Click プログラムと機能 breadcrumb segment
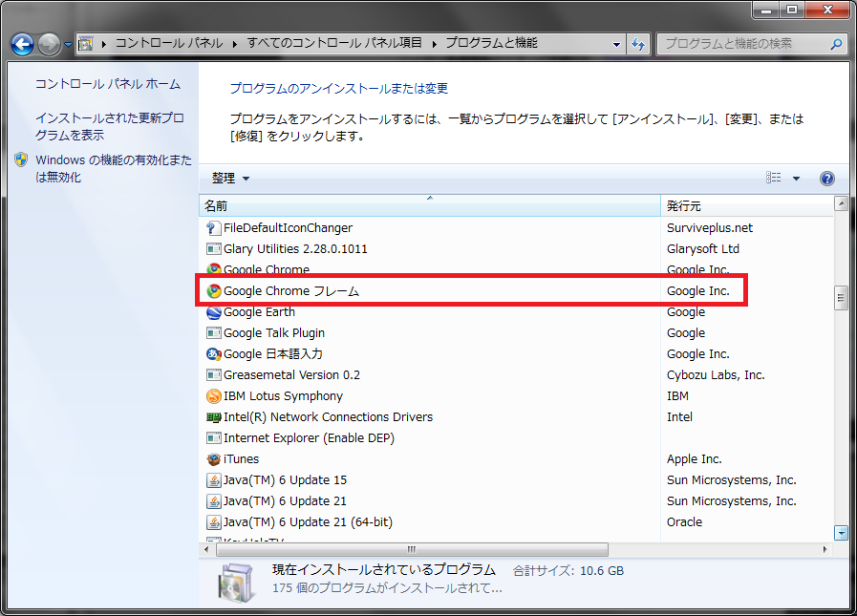This screenshot has height=616, width=857. [491, 43]
